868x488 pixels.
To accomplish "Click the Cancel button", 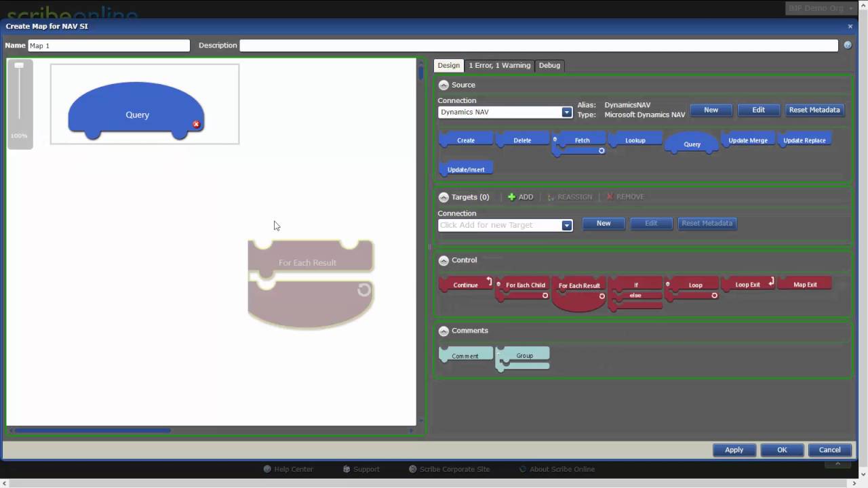I will (830, 450).
